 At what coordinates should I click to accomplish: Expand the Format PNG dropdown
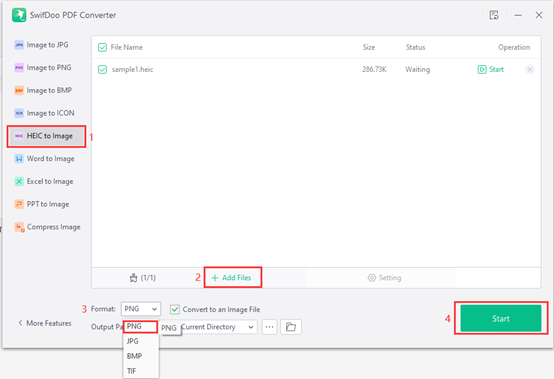tap(141, 309)
